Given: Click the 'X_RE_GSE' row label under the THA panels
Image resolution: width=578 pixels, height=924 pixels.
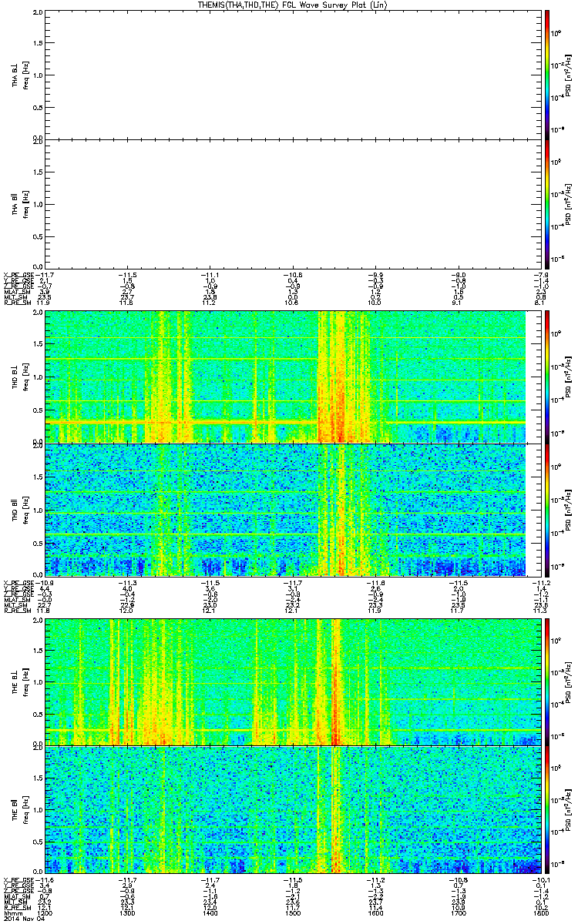Looking at the screenshot, I should coord(18,273).
